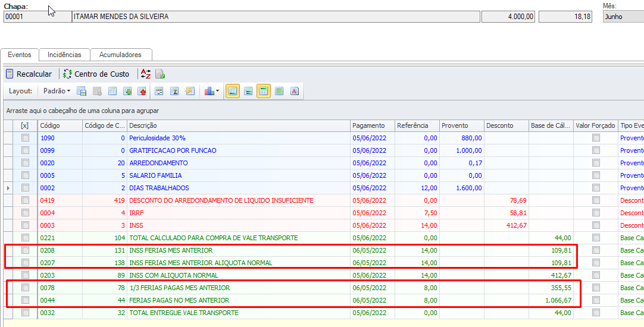Click the desconto value 412,67 in INSS row
Screen dimensions: 644x327
coord(507,225)
